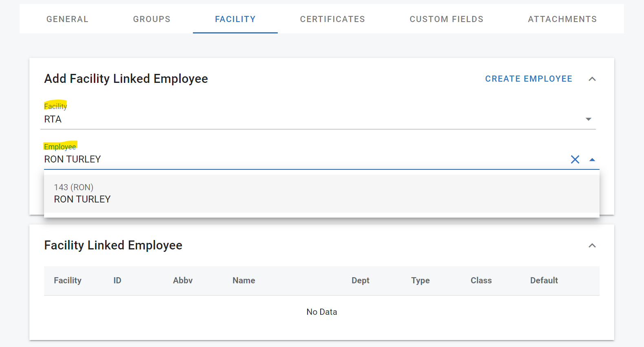Open the Custom Fields tab
This screenshot has height=347, width=644.
[x=446, y=19]
